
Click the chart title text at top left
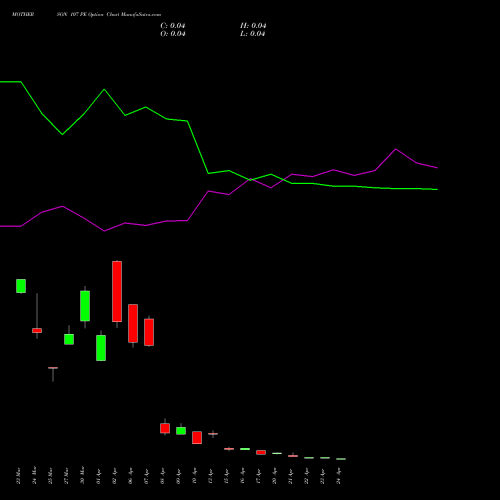tap(86, 14)
